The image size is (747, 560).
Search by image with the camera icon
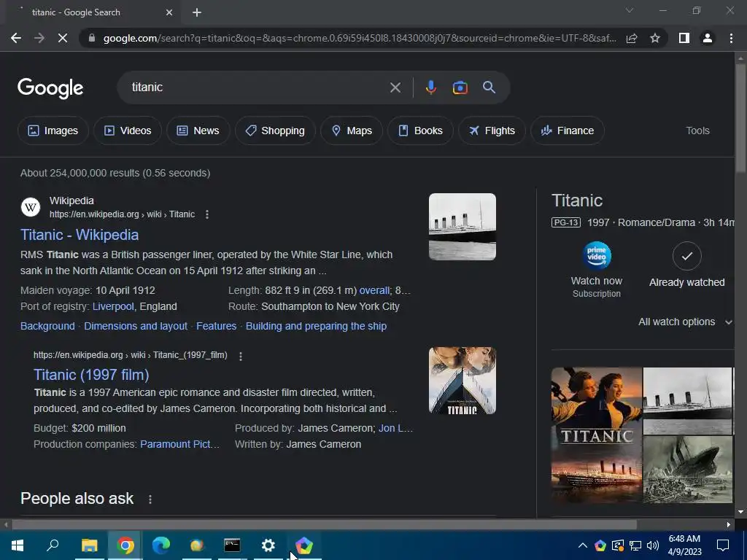coord(460,87)
